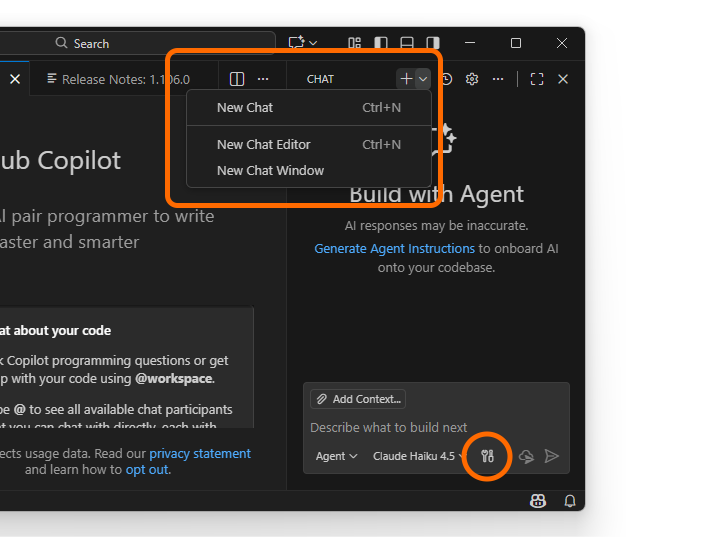Click the @workspace text in walkthrough
The width and height of the screenshot is (720, 540).
(174, 378)
